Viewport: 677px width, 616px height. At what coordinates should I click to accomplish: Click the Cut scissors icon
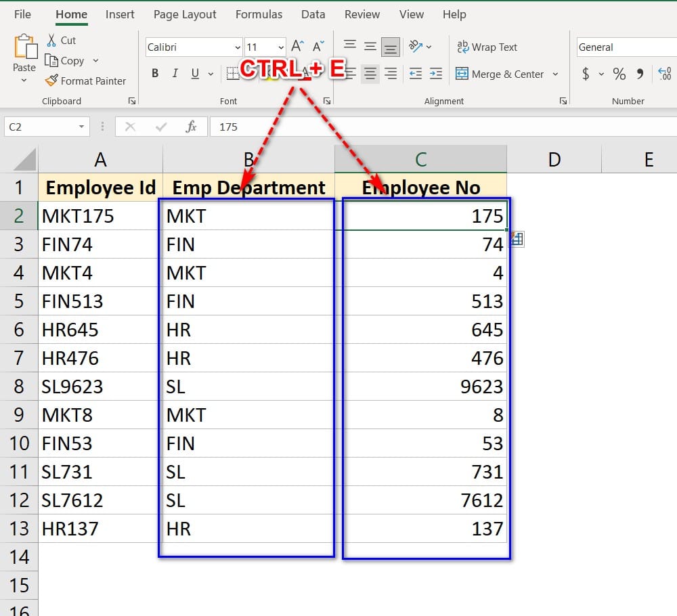tap(52, 41)
